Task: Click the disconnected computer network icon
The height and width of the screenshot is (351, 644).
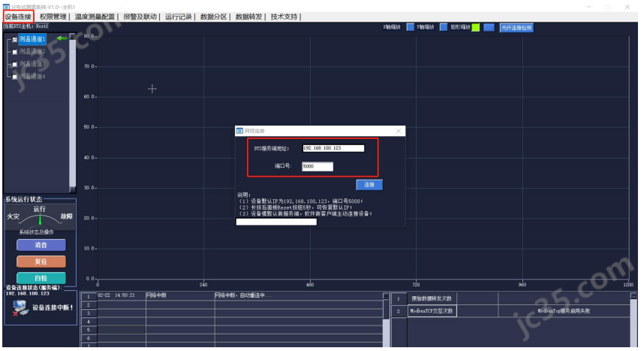Action: point(20,308)
